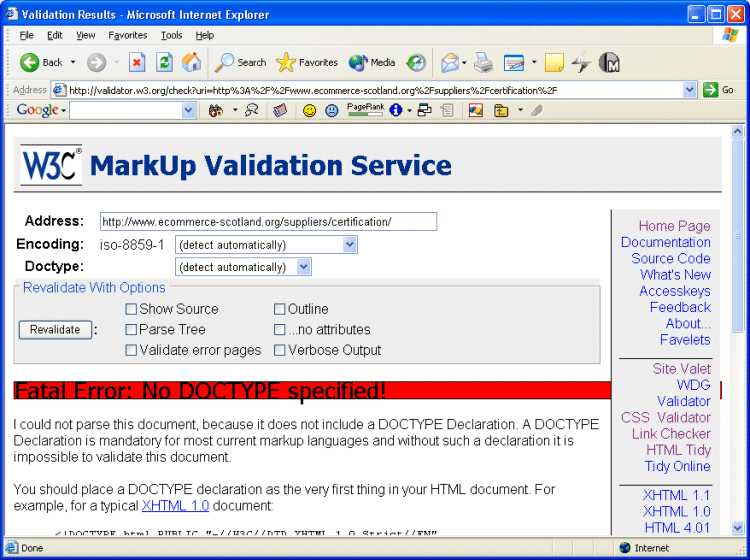This screenshot has width=750, height=560.
Task: Click the lightning bolt toolbar icon
Action: point(581,63)
